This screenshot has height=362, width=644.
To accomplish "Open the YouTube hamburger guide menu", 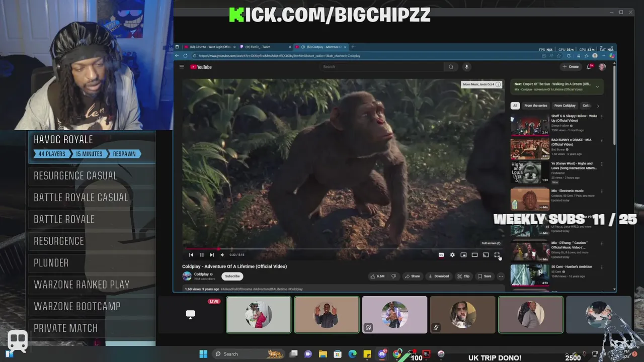I will pos(182,67).
